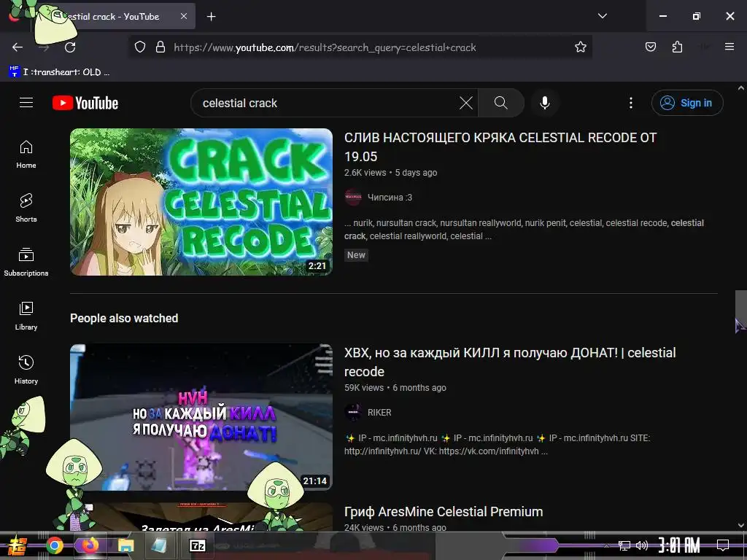Open Shorts in the sidebar
The image size is (747, 560).
(x=26, y=208)
